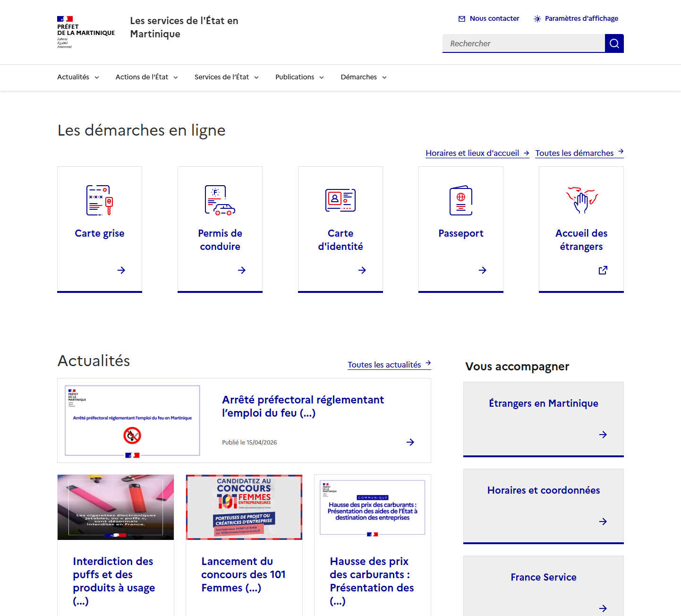Image resolution: width=681 pixels, height=616 pixels.
Task: Click the envelope icon beside Nous contacter
Action: pyautogui.click(x=462, y=19)
